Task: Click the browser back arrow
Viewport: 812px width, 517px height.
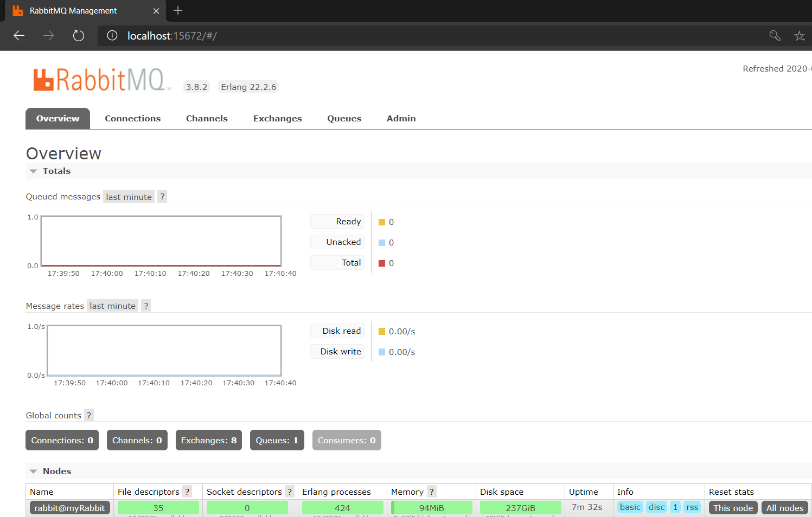Action: click(19, 36)
